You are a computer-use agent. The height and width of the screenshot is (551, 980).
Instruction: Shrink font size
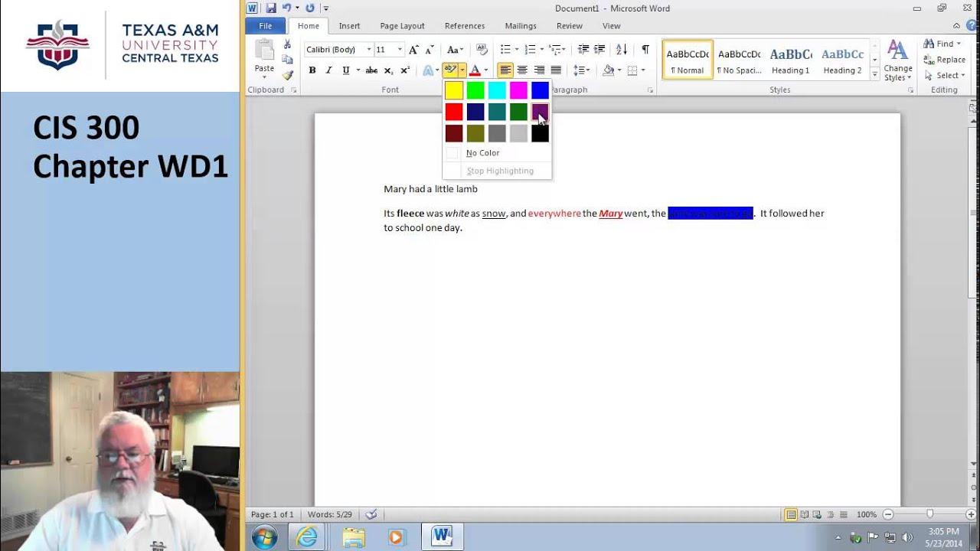[x=430, y=50]
